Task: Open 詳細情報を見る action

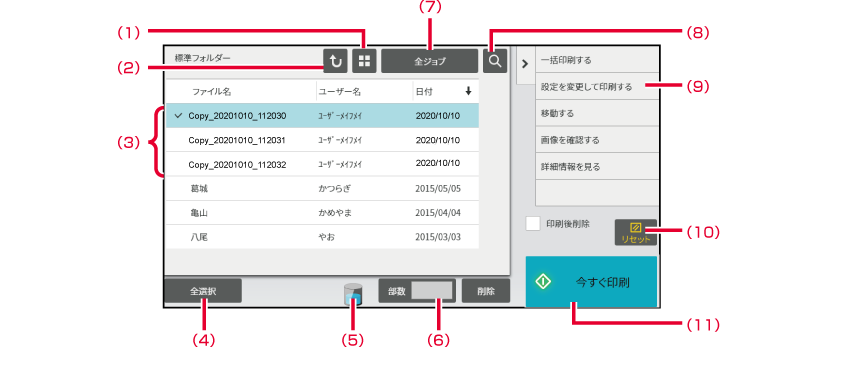Action: 597,166
